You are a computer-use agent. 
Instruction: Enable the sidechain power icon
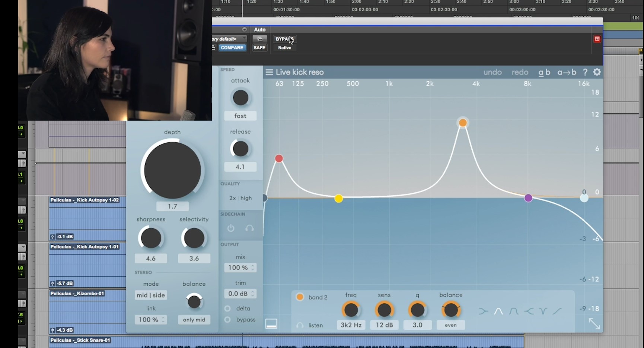click(x=231, y=228)
